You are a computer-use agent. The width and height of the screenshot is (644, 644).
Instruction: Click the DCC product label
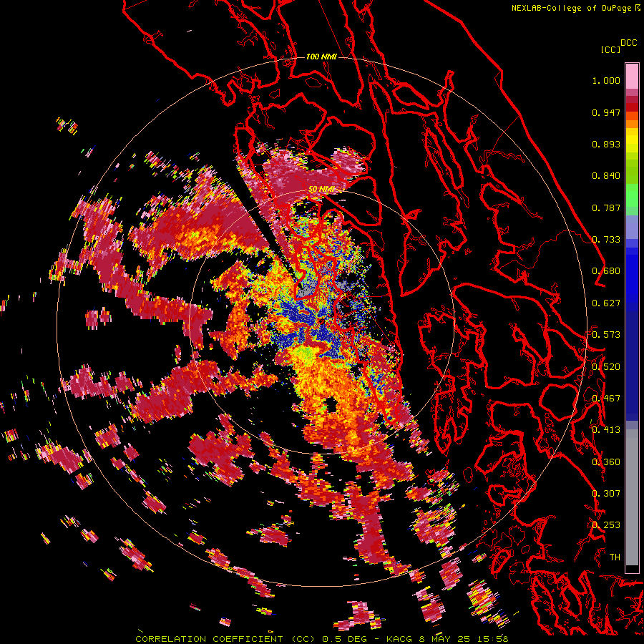(x=629, y=43)
